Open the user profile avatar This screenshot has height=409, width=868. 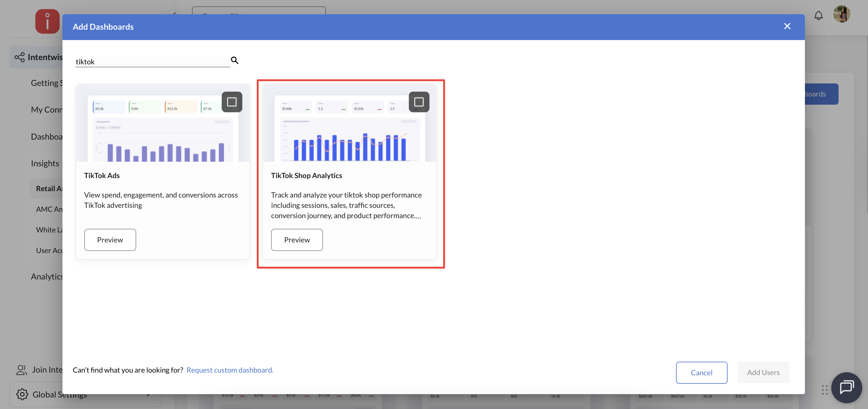tap(841, 14)
